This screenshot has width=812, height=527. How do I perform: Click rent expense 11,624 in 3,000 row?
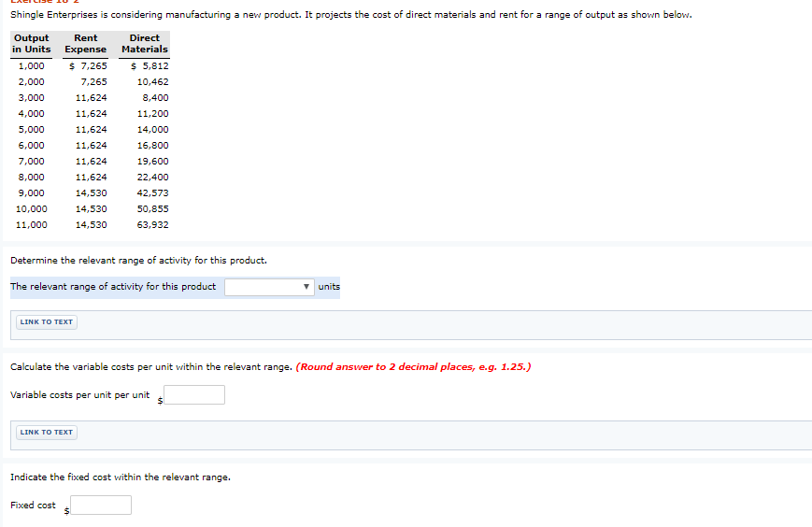tap(92, 98)
